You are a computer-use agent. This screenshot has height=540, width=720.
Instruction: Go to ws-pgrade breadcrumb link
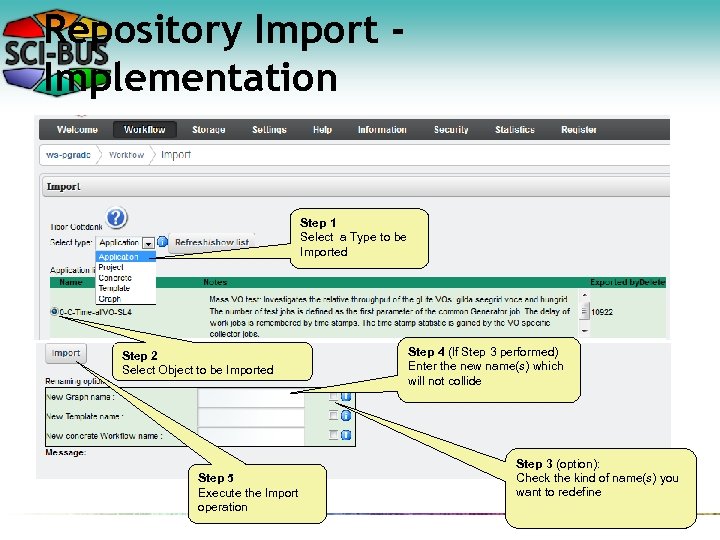(68, 155)
